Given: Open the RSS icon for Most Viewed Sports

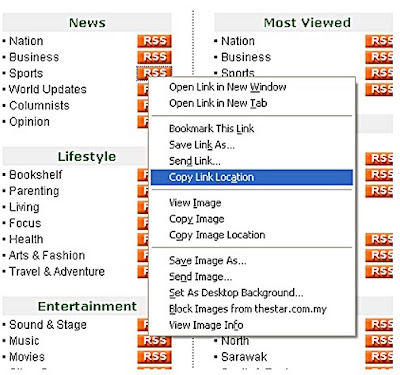Looking at the screenshot, I should click(379, 73).
